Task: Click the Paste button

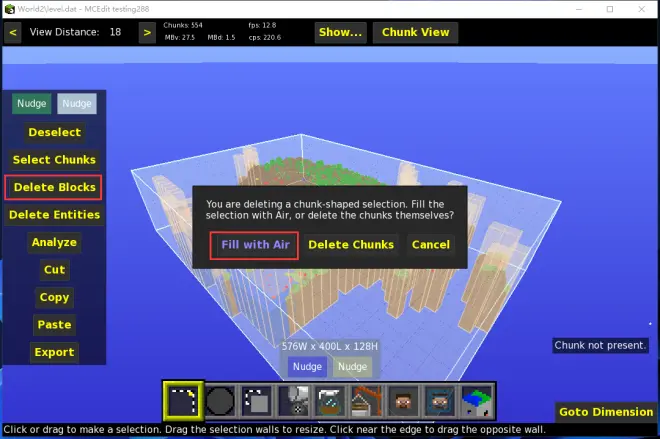Action: point(54,325)
